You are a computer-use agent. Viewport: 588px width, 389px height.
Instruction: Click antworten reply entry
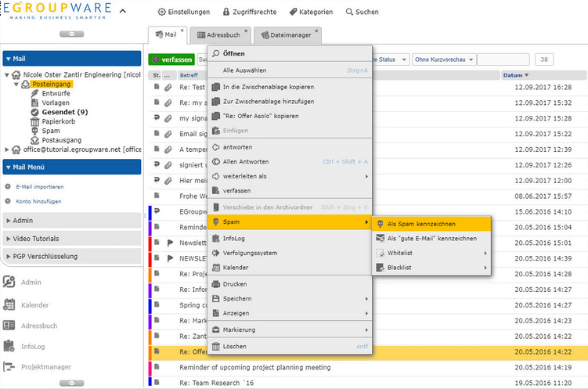pos(290,147)
